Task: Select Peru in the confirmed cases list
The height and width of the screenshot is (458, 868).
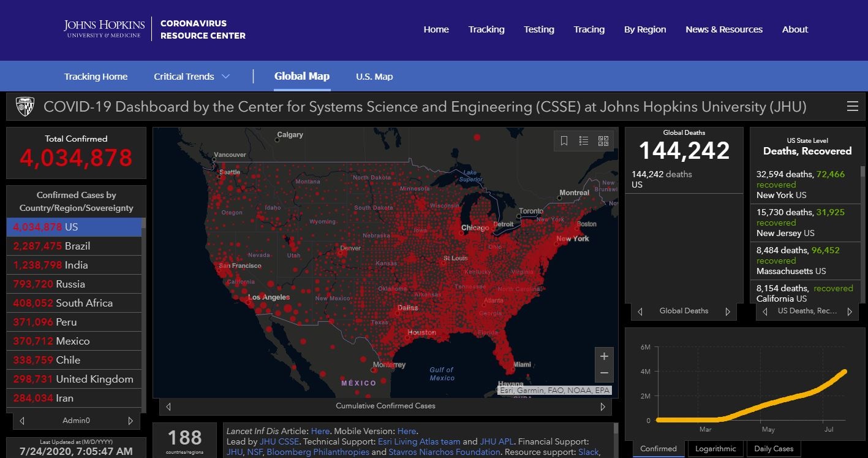Action: click(74, 322)
